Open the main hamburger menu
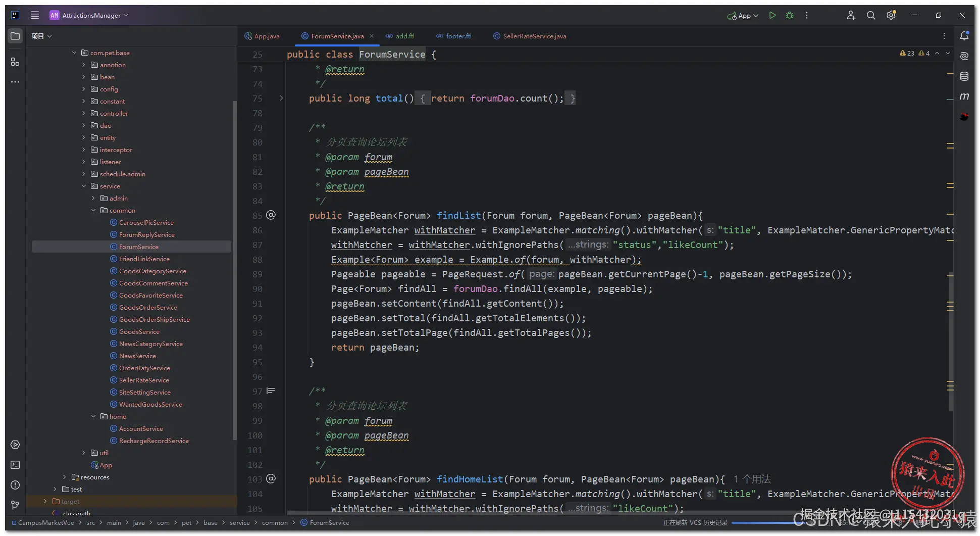This screenshot has width=980, height=536. tap(35, 15)
